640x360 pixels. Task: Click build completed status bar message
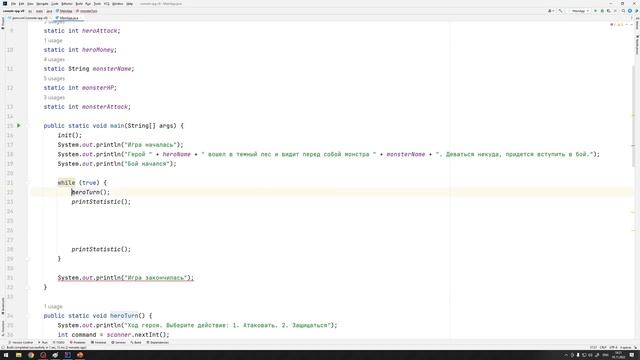(46, 347)
